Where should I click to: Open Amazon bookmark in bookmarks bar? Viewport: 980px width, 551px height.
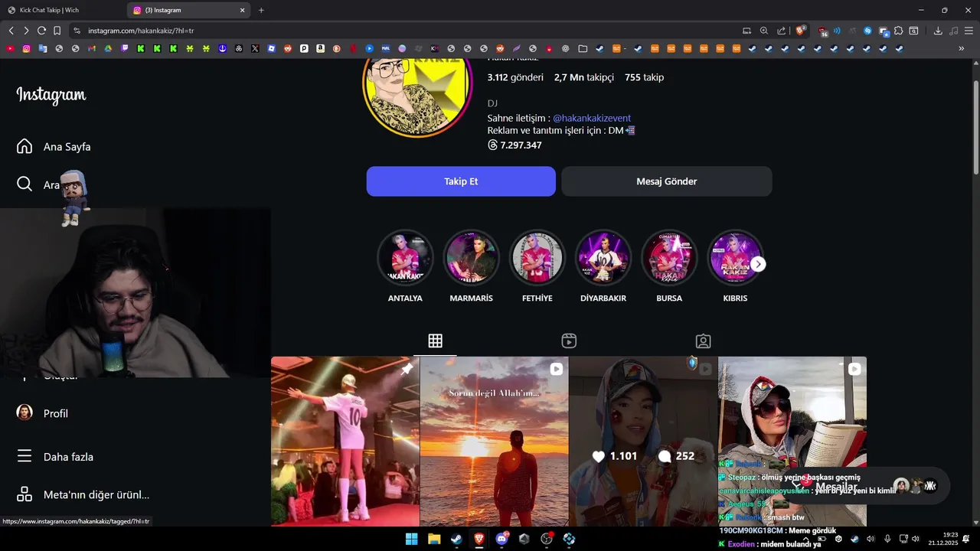[x=320, y=48]
